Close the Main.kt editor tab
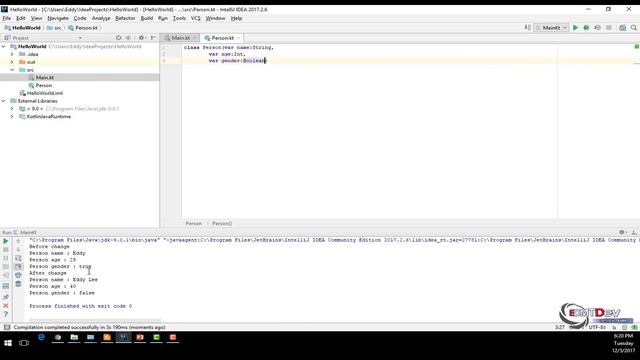Screen dimensions: 640x360 [195, 38]
